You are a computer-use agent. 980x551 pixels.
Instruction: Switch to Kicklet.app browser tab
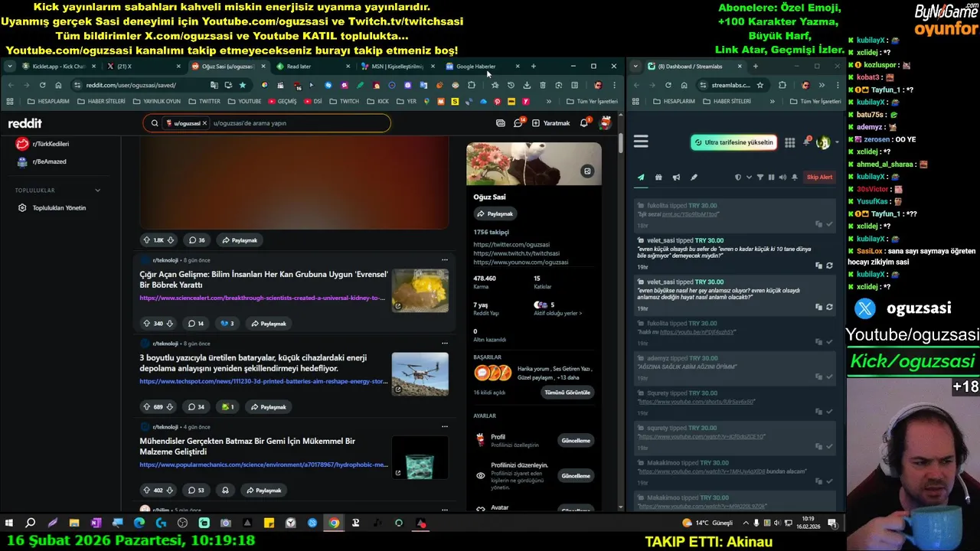coord(58,67)
